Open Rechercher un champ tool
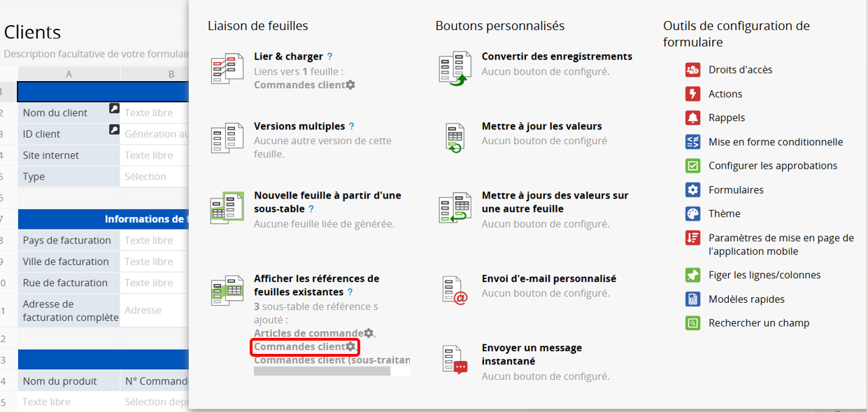The image size is (868, 412). [758, 323]
